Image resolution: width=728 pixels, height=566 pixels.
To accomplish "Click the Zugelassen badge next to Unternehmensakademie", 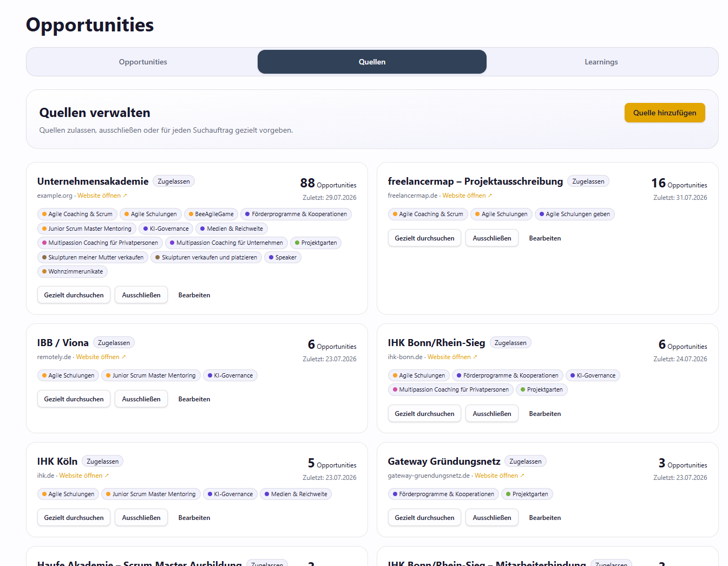I will pos(174,181).
